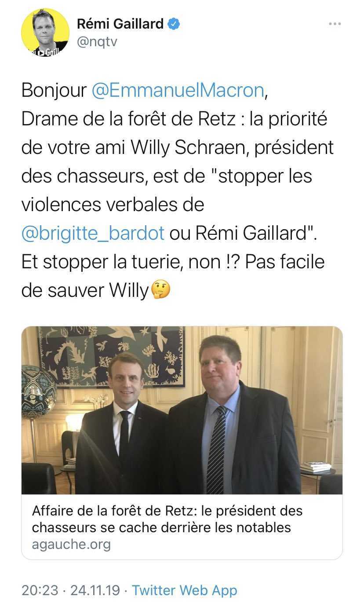Click the text "Pas facile de sauver Willy"
The height and width of the screenshot is (607, 364).
(x=173, y=276)
